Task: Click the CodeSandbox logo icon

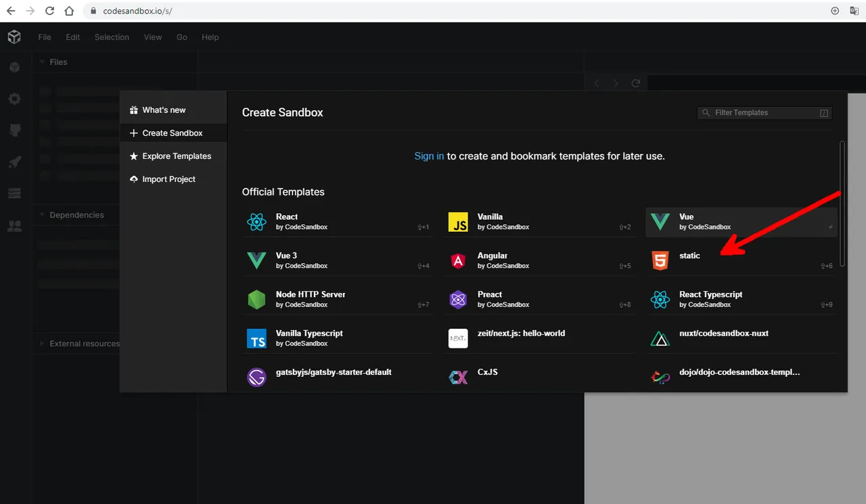Action: click(x=14, y=37)
